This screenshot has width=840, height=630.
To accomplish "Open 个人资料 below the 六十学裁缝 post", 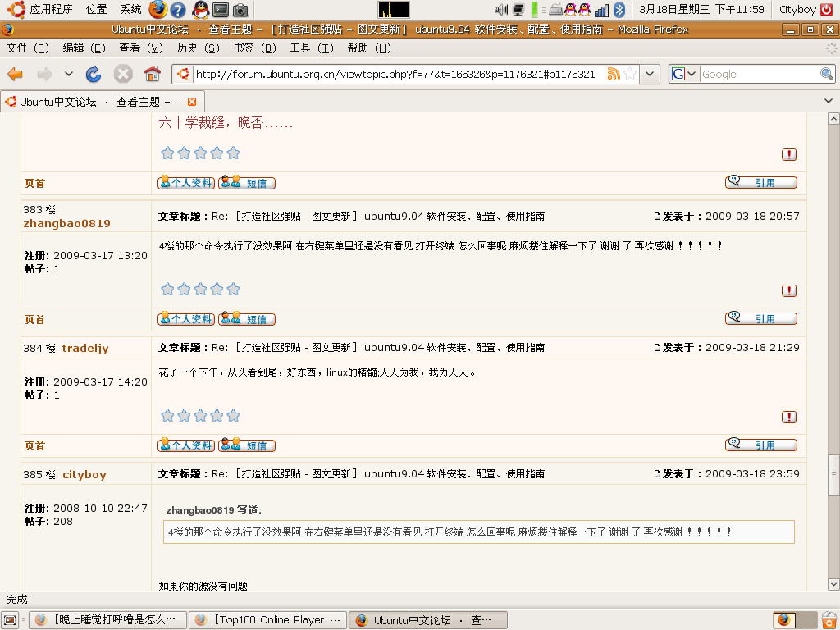I will [x=186, y=183].
